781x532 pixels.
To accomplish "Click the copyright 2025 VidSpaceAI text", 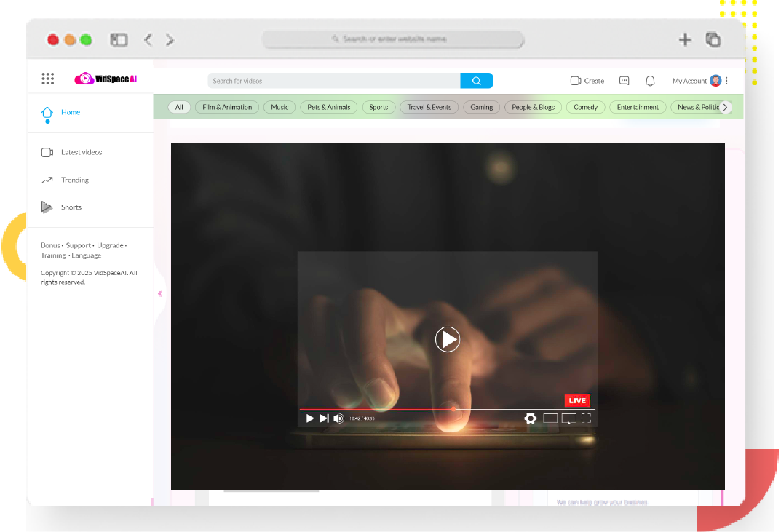I will coord(89,277).
